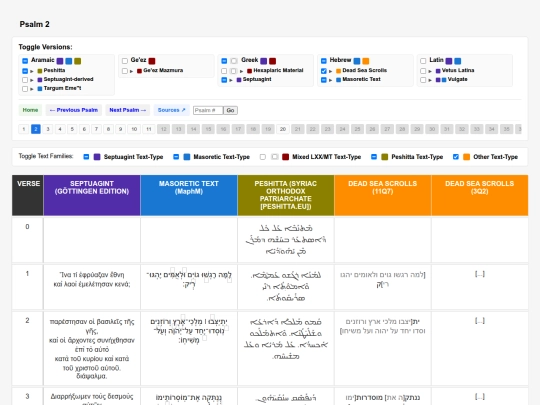Click the VERSE column header
540x405 pixels.
click(x=28, y=195)
